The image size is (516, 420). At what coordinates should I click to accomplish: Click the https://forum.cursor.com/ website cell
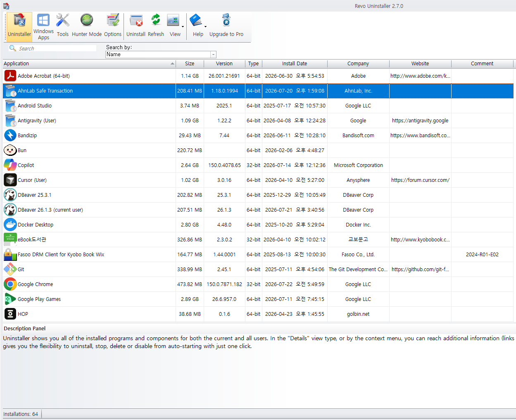pos(420,180)
